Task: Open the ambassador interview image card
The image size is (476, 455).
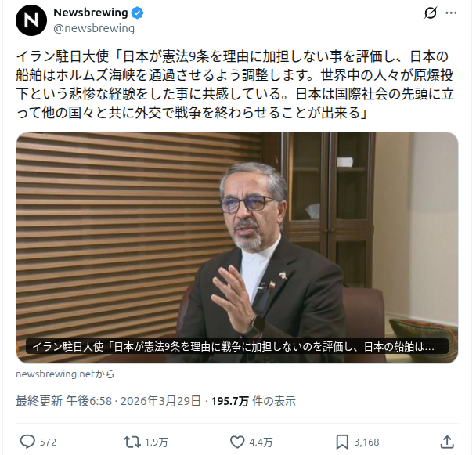Action: pos(237,247)
